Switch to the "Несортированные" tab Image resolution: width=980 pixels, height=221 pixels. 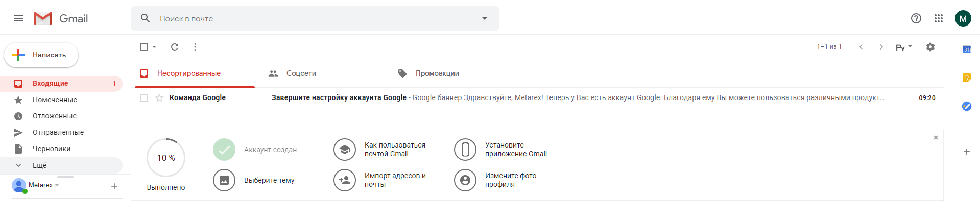click(x=195, y=73)
